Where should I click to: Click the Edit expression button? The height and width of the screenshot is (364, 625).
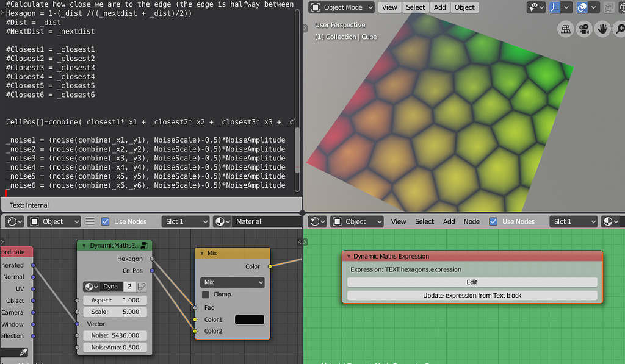[472, 282]
